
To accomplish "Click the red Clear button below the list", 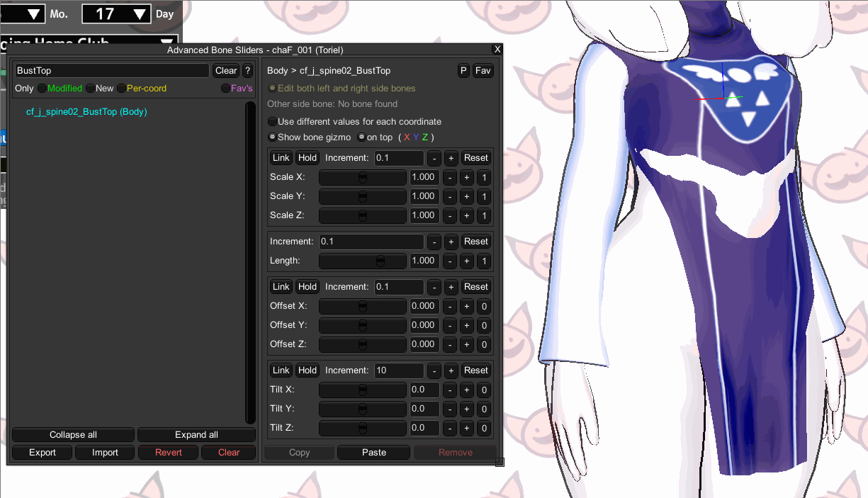I will [x=229, y=453].
